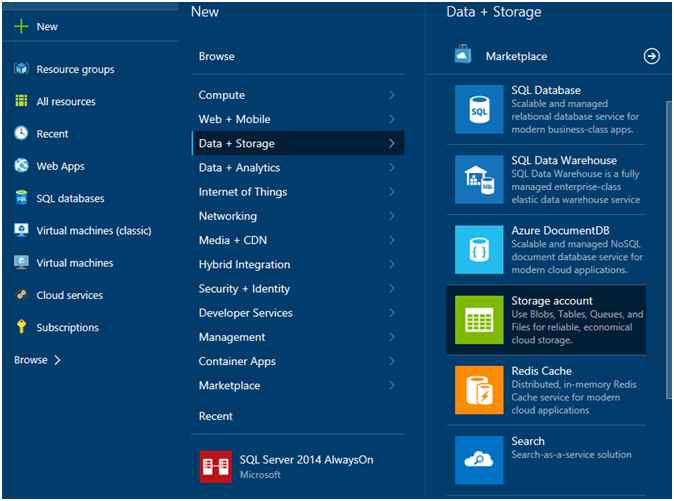The image size is (674, 501).
Task: Click the sidebar Browse chevron arrow
Action: click(x=57, y=360)
